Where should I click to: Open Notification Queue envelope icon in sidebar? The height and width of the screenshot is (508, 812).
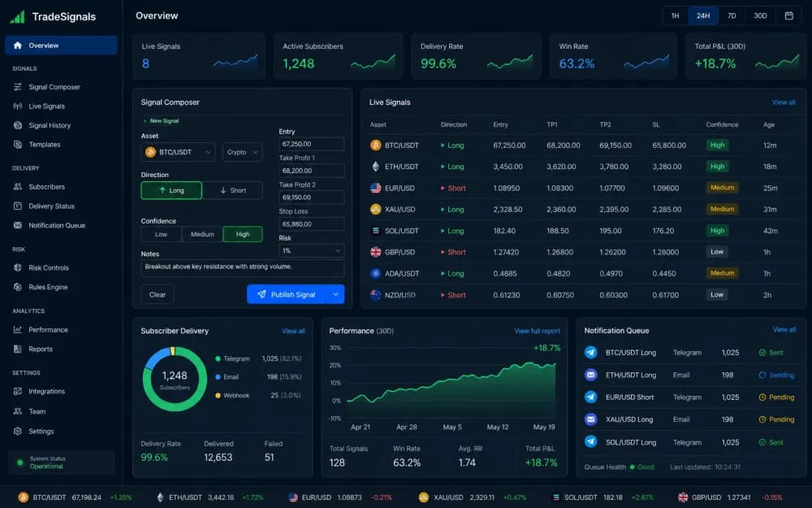point(18,225)
